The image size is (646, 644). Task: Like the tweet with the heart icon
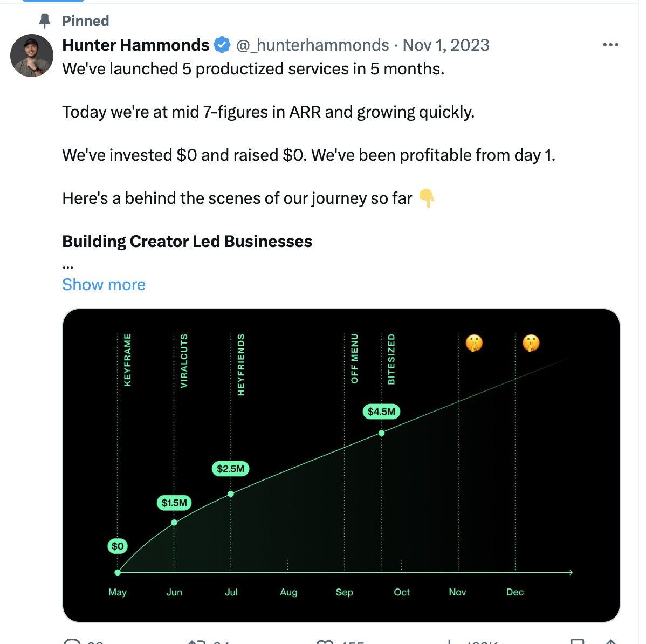325,641
